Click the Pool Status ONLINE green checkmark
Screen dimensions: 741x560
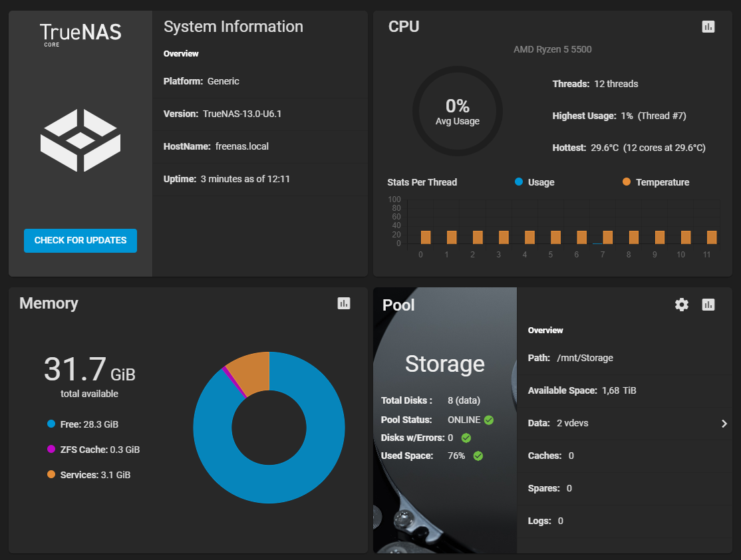coord(489,420)
